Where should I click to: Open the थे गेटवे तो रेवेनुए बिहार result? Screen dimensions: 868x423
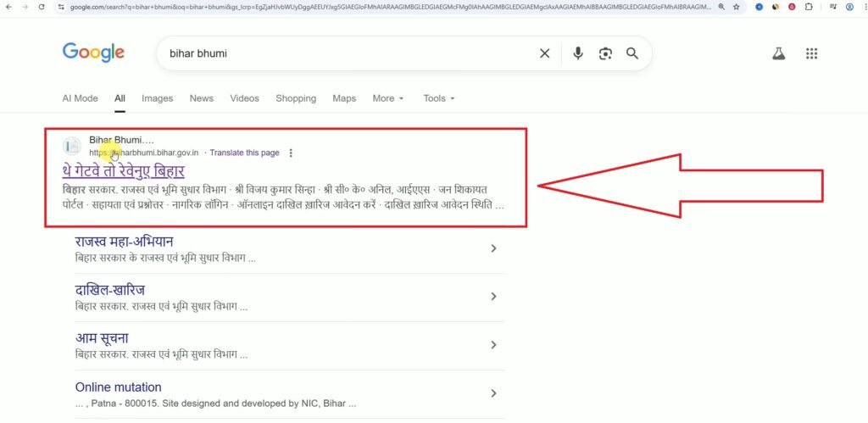coord(124,170)
